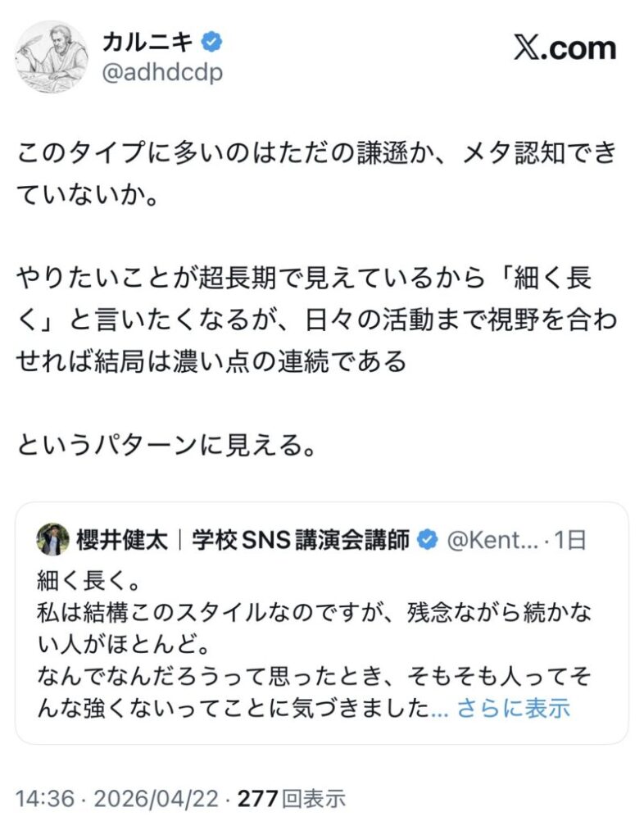Expand quoted post with さらに表示
Screen dimensions: 644x839
[x=513, y=707]
